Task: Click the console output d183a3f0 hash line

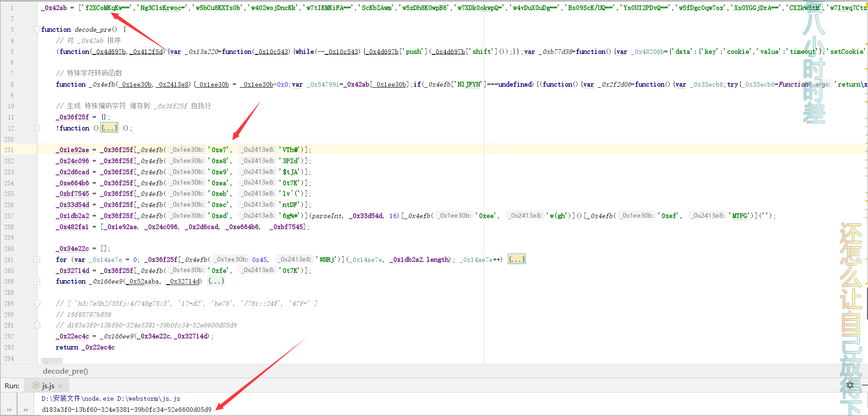Action: [x=127, y=410]
